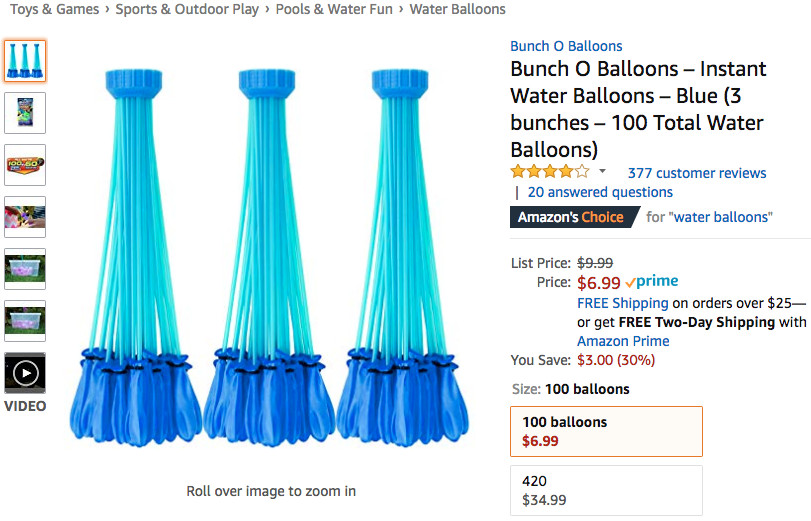
Task: Click the Prime checkmark logo
Action: point(652,282)
